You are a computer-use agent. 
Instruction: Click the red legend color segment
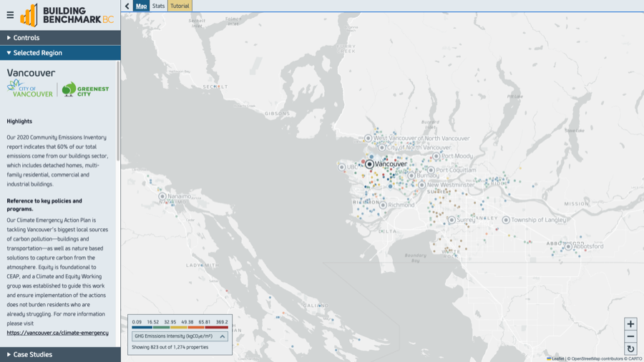[x=216, y=328]
